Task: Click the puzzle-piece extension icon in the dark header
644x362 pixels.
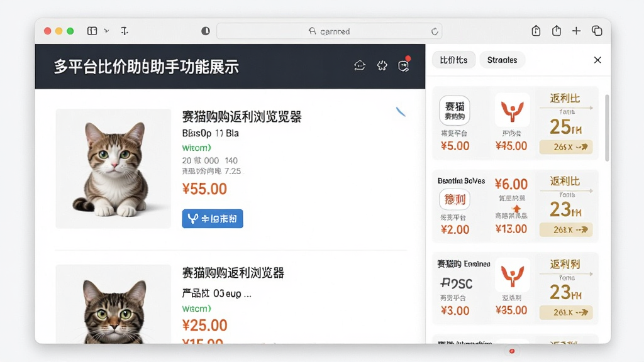Action: pyautogui.click(x=382, y=65)
